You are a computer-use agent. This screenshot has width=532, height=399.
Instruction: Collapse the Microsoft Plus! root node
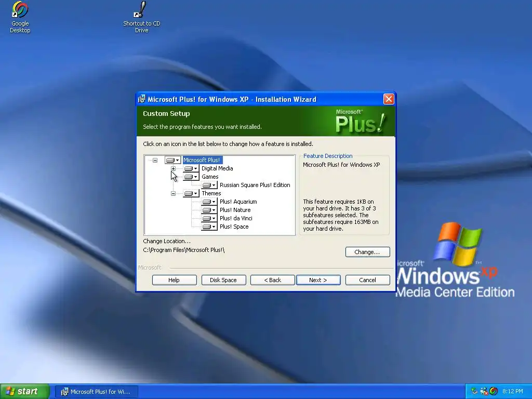click(155, 160)
